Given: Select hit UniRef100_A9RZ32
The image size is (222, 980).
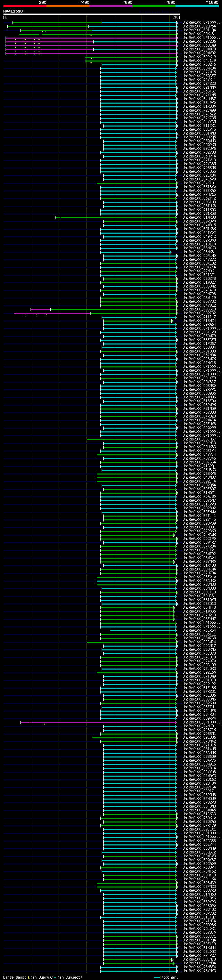Looking at the screenshot, I should (x=199, y=313).
